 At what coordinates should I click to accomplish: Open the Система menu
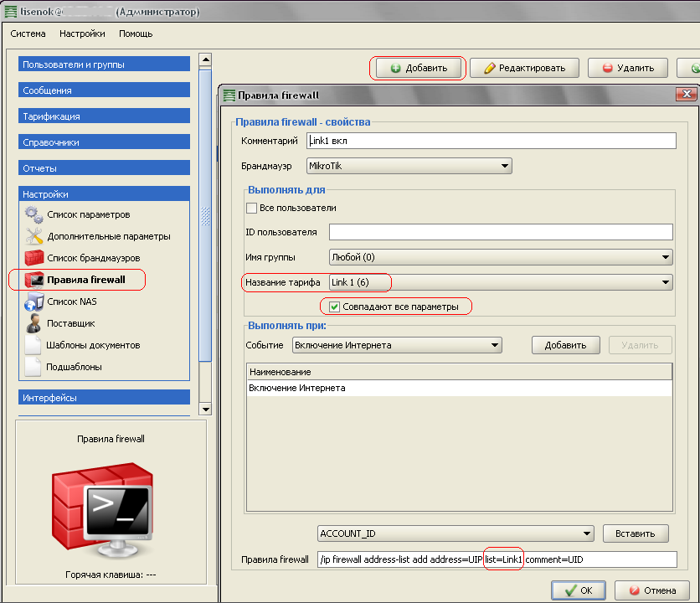[x=28, y=33]
